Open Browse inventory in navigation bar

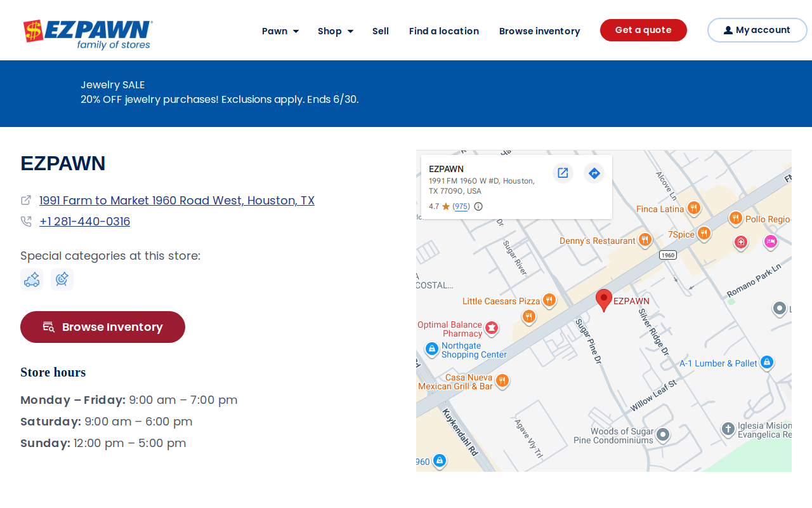coord(540,31)
